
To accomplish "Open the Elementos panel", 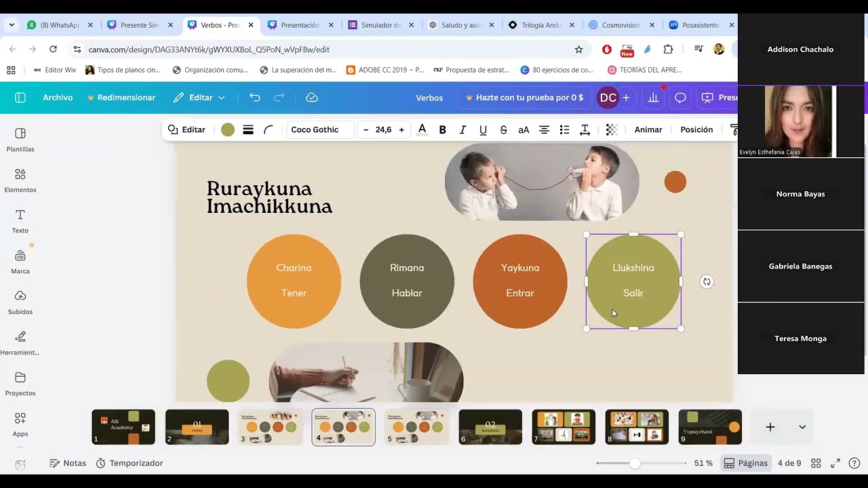I will (20, 181).
